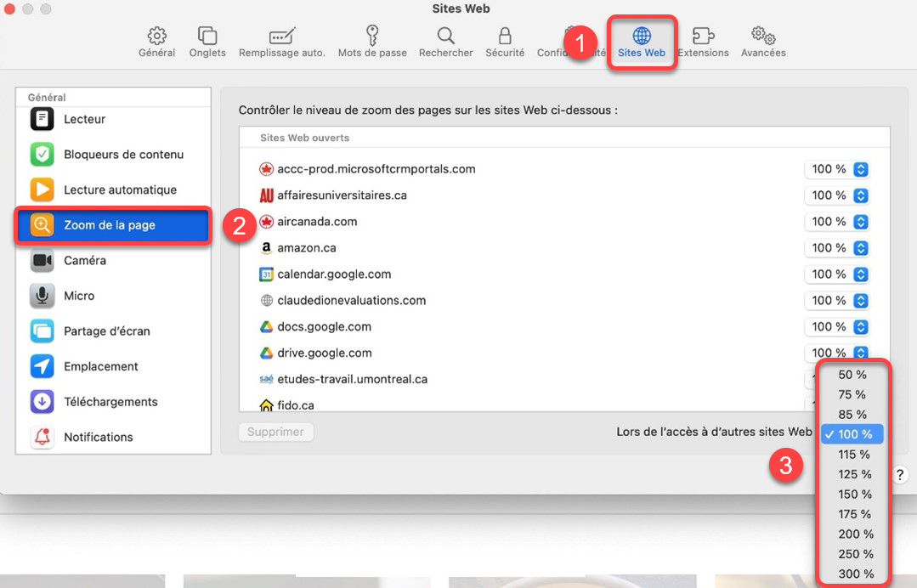
Task: Select the Rechercher magnifier tab
Action: (x=445, y=42)
